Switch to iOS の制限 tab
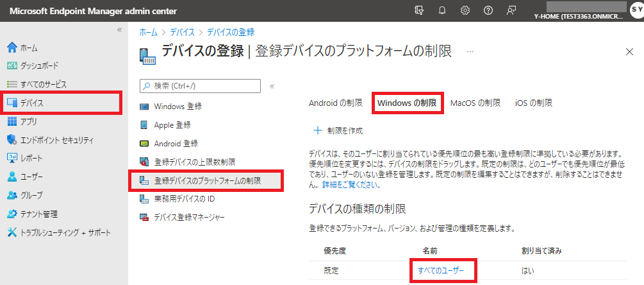644x285 pixels. click(x=534, y=103)
